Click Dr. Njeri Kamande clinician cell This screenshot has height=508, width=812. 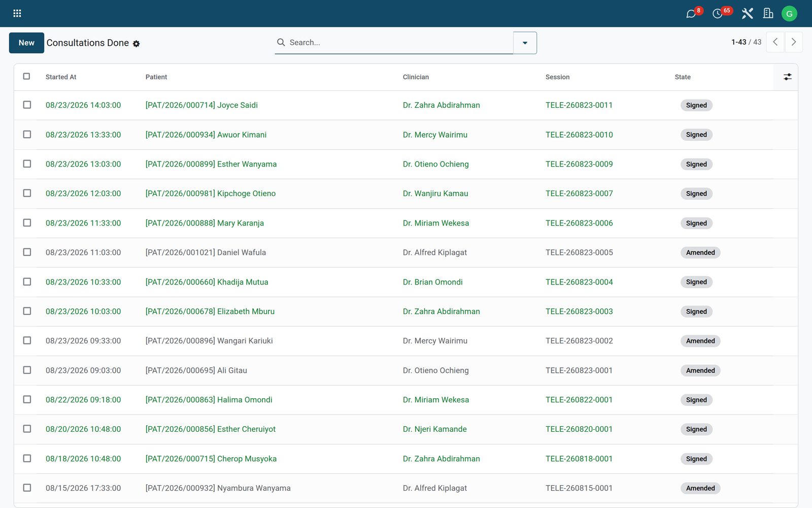coord(435,429)
